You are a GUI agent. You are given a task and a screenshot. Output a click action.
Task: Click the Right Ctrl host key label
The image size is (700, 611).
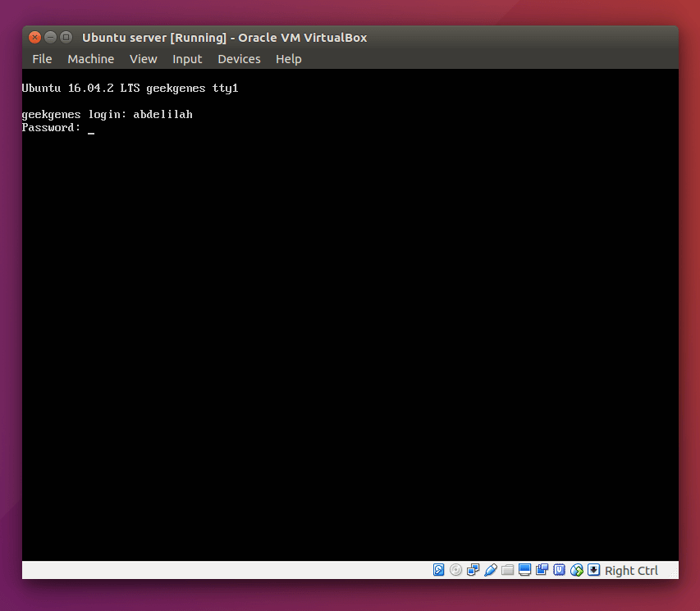[x=631, y=570]
